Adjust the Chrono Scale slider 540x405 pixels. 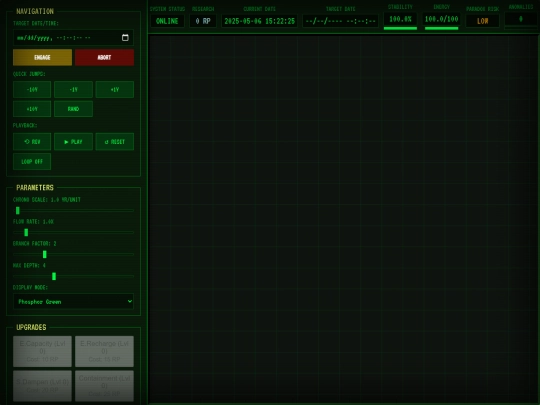pos(73,210)
